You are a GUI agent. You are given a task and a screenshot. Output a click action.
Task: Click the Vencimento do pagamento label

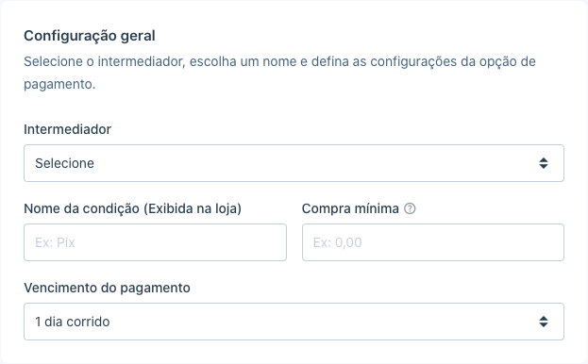(107, 288)
